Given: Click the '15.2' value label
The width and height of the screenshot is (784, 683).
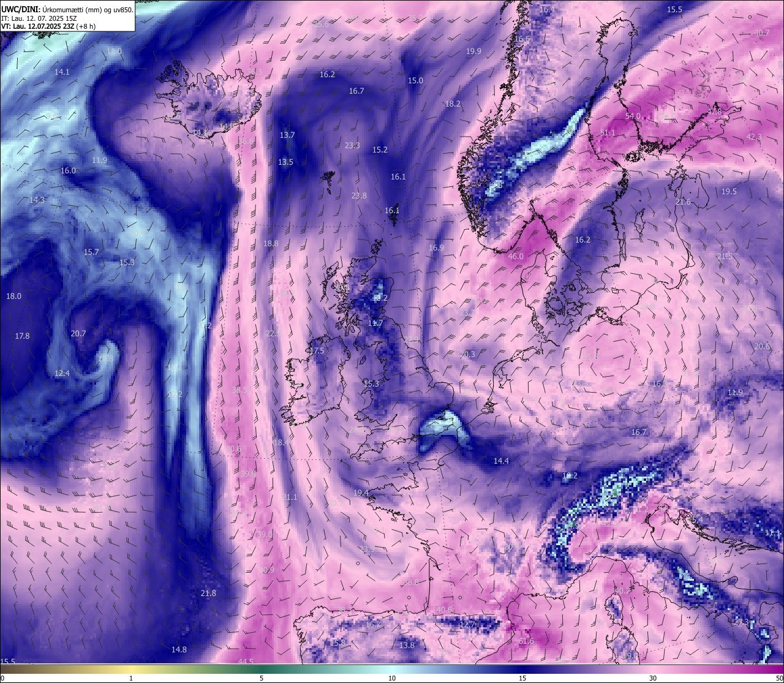Looking at the screenshot, I should (x=380, y=150).
